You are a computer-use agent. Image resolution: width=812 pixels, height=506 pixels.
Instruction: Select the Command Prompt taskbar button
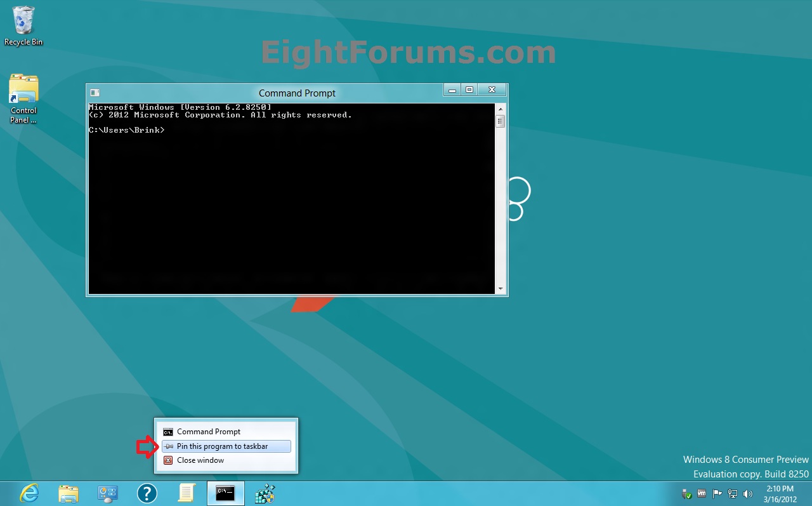tap(225, 493)
